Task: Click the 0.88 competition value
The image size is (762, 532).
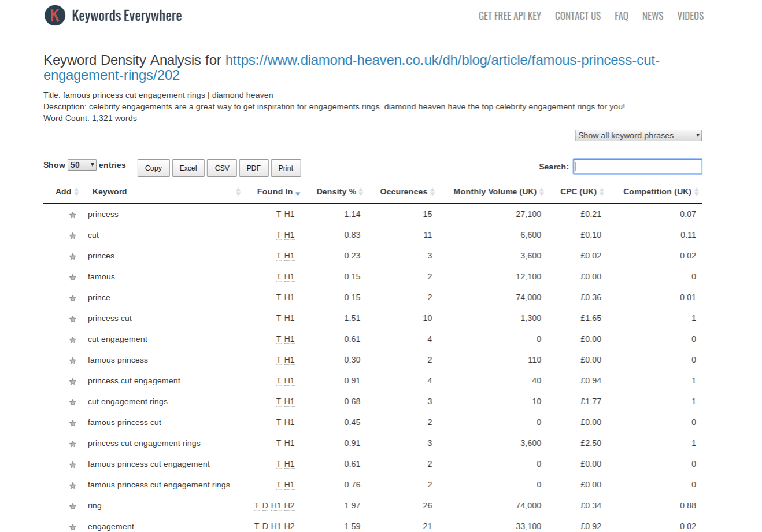Action: (688, 505)
